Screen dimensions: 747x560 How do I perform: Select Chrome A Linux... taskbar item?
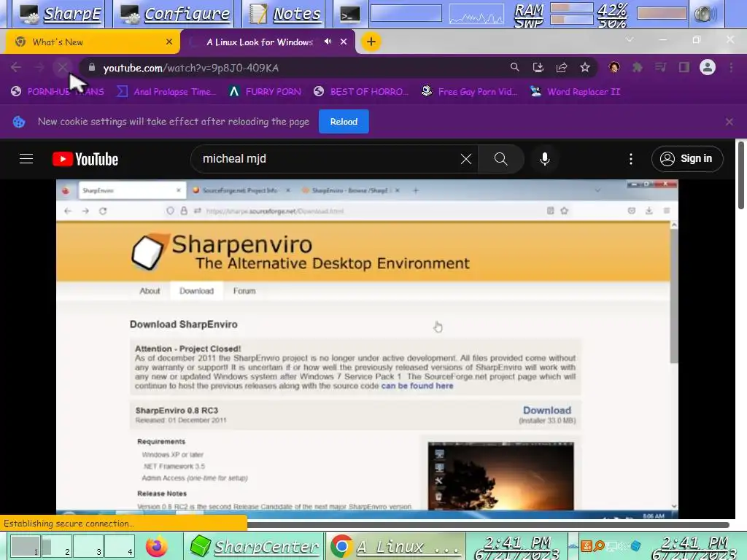395,546
